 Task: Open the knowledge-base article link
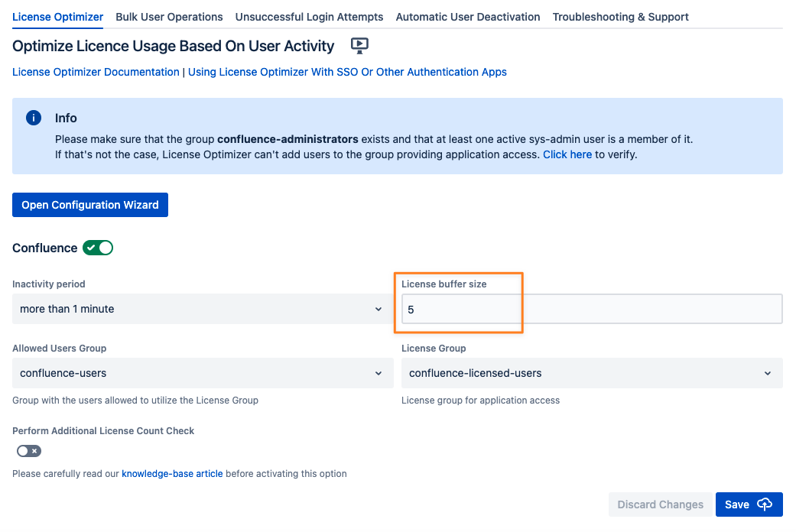click(x=172, y=474)
